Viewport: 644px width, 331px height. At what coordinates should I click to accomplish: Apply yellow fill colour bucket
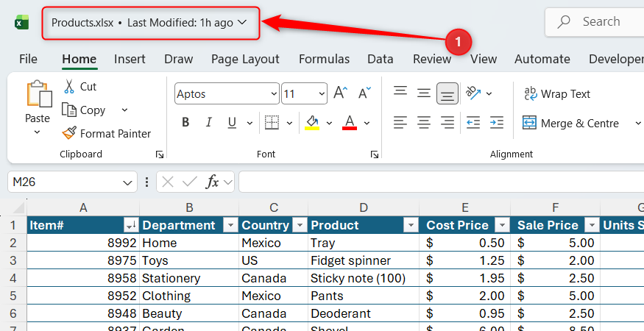coord(313,122)
